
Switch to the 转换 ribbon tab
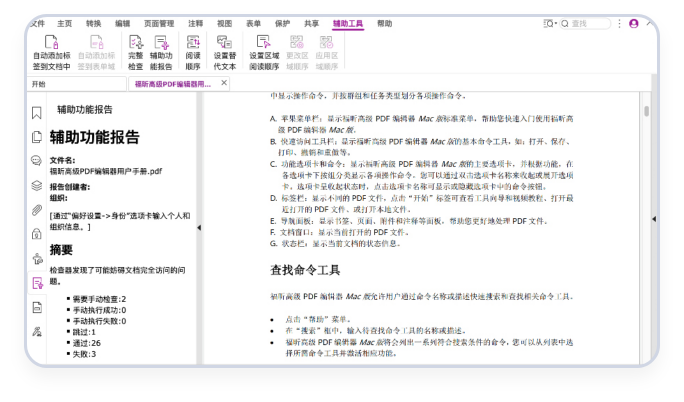93,24
